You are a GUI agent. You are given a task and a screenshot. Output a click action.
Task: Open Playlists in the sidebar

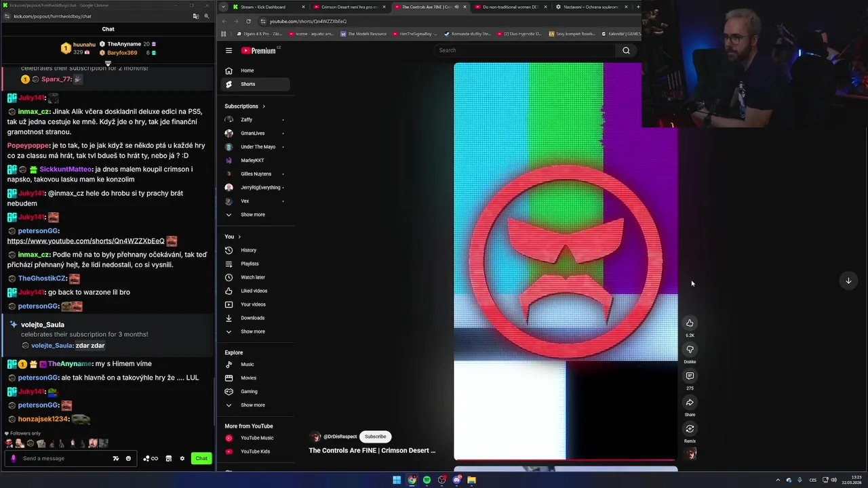pos(255,264)
